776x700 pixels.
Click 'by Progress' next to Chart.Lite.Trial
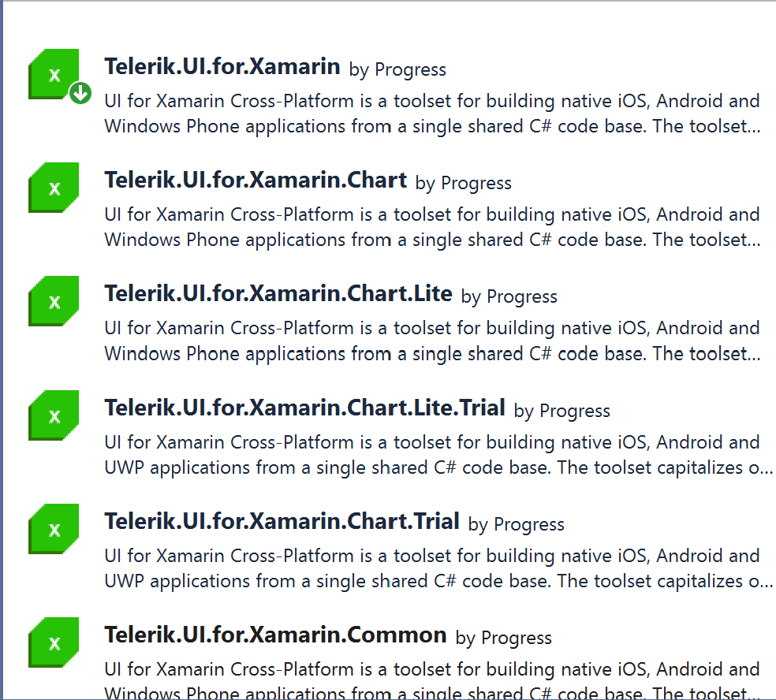[561, 411]
